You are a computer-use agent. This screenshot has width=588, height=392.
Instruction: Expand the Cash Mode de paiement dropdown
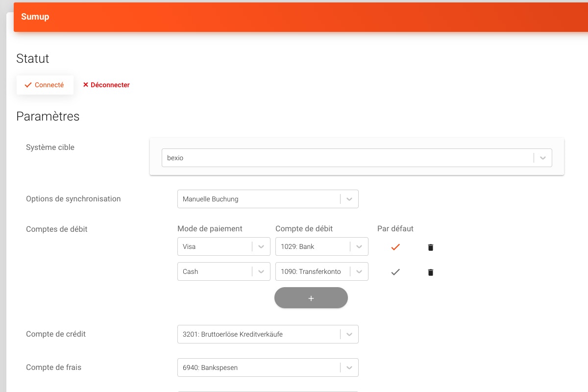click(x=261, y=271)
